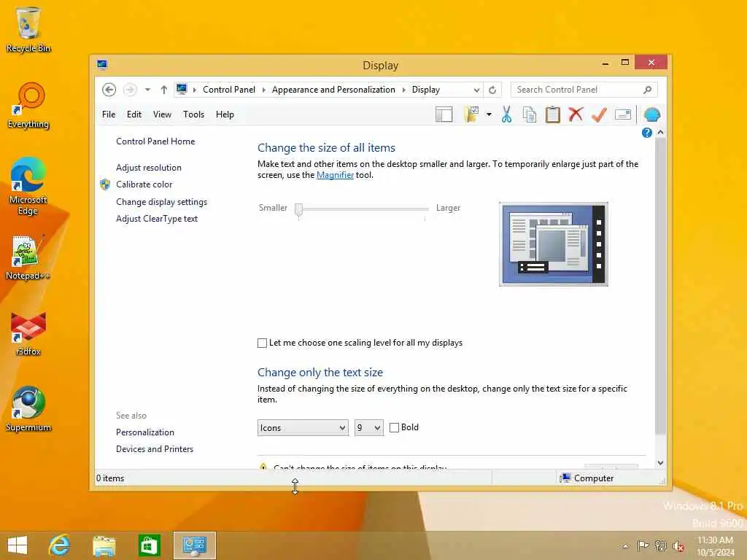Open Adjust ClearType text link
The width and height of the screenshot is (747, 560).
pyautogui.click(x=157, y=219)
